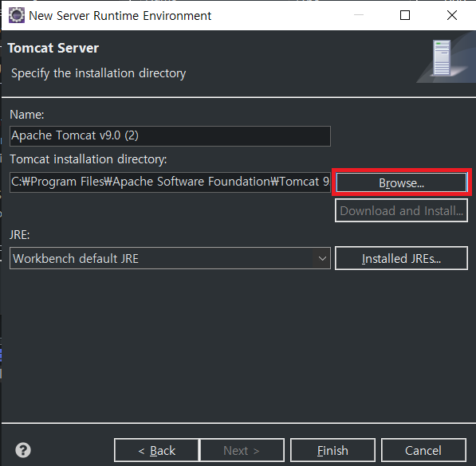This screenshot has width=476, height=466.
Task: Click the Eclipse icon in title bar
Action: (x=17, y=15)
